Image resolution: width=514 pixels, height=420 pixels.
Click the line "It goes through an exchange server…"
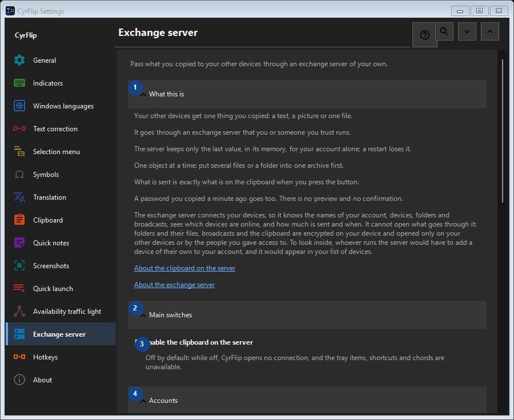tap(242, 132)
